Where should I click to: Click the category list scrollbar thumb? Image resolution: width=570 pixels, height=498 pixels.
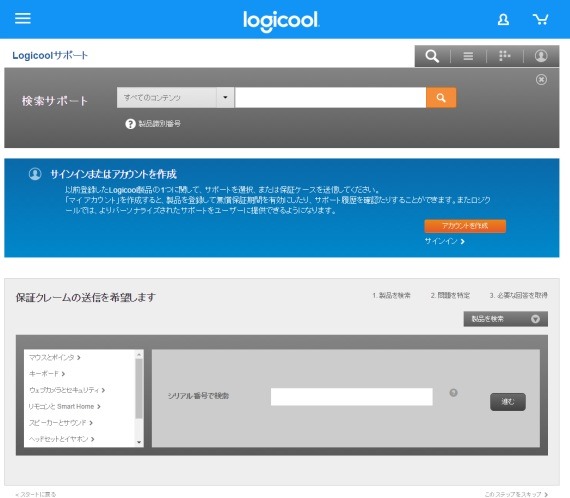[139, 388]
